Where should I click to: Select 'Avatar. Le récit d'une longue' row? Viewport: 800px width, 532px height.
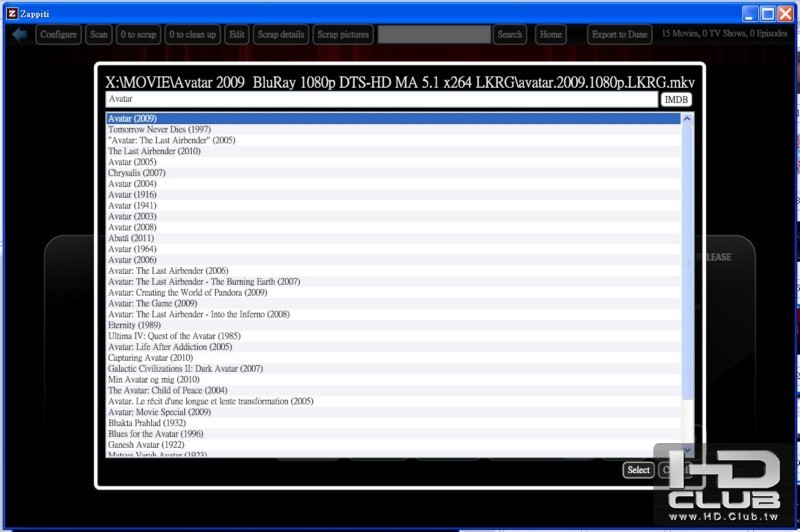393,401
